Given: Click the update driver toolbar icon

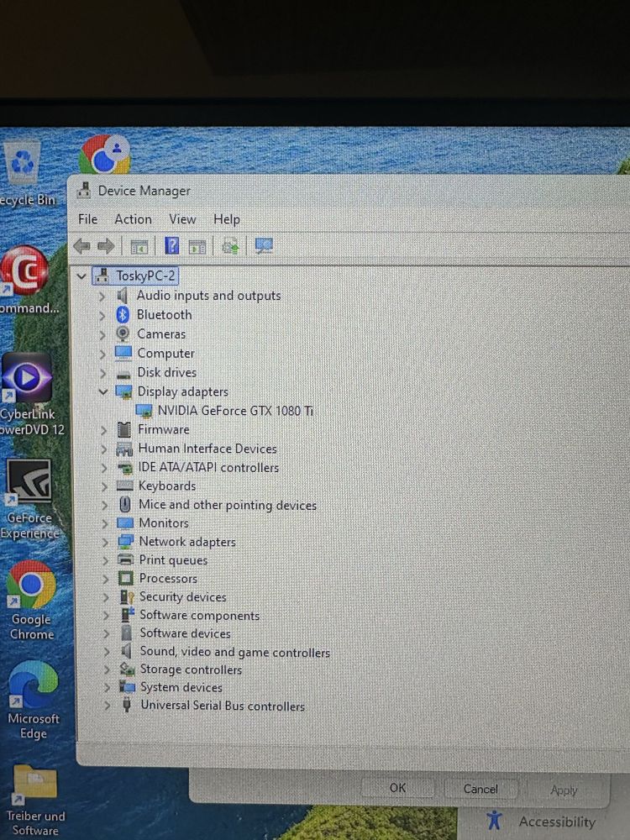Looking at the screenshot, I should (230, 246).
